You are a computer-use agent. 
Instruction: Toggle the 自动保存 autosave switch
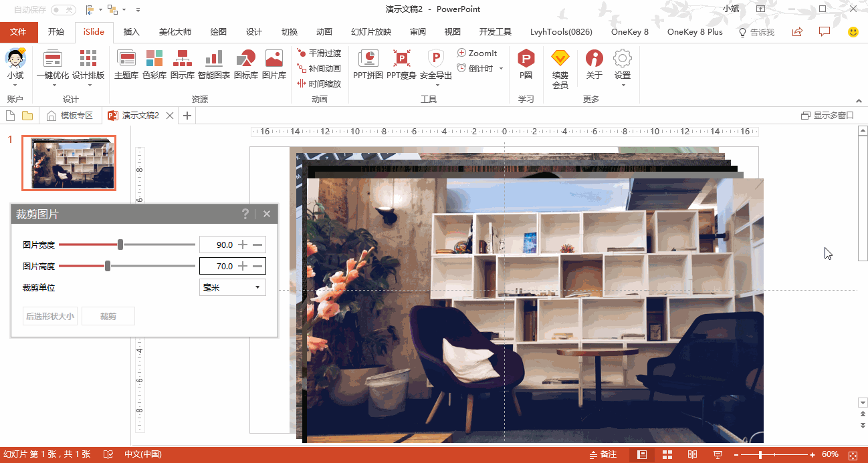tap(63, 9)
